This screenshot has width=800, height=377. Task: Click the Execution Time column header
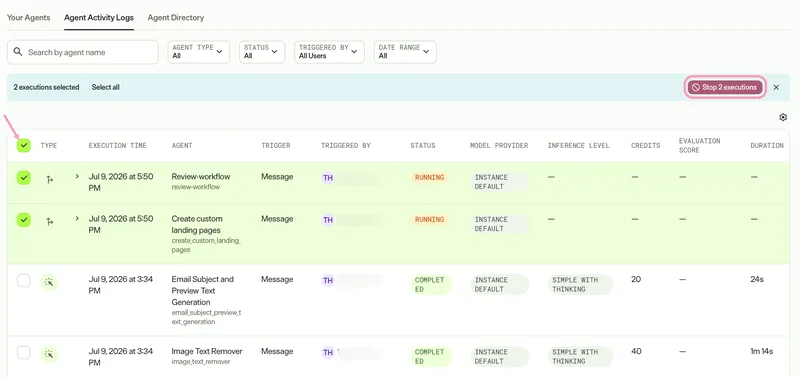tap(117, 145)
